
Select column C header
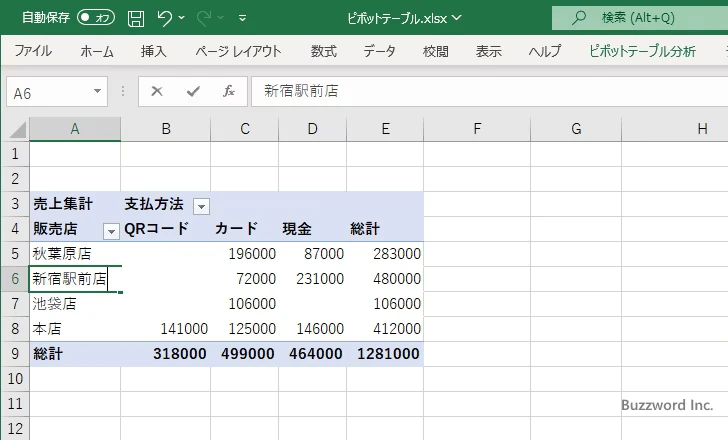(x=245, y=129)
